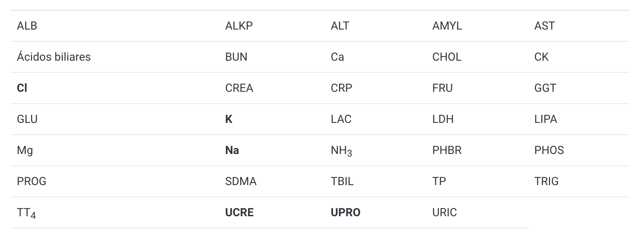The height and width of the screenshot is (242, 644).
Task: Click the LIPA cell
Action: point(546,119)
